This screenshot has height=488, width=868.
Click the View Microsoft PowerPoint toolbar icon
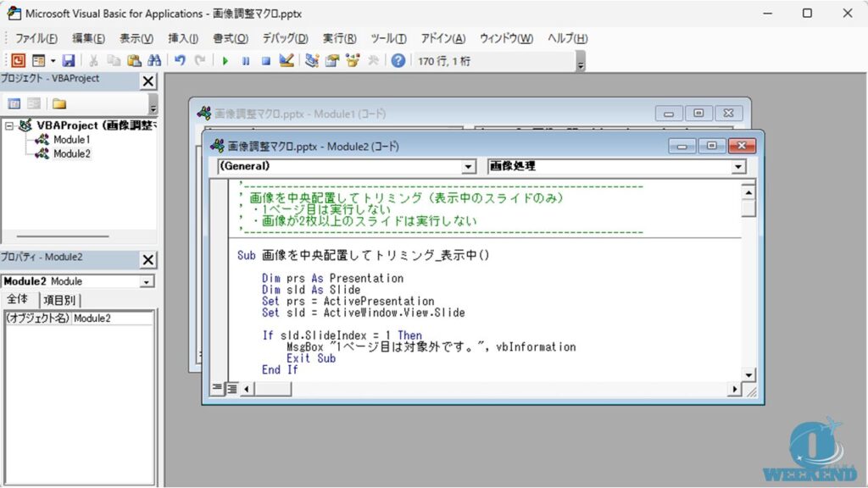[x=18, y=60]
